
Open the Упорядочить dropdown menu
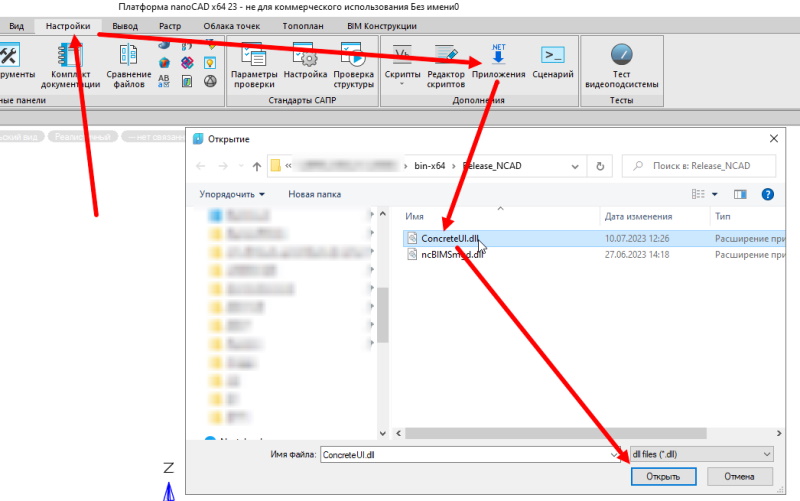232,194
